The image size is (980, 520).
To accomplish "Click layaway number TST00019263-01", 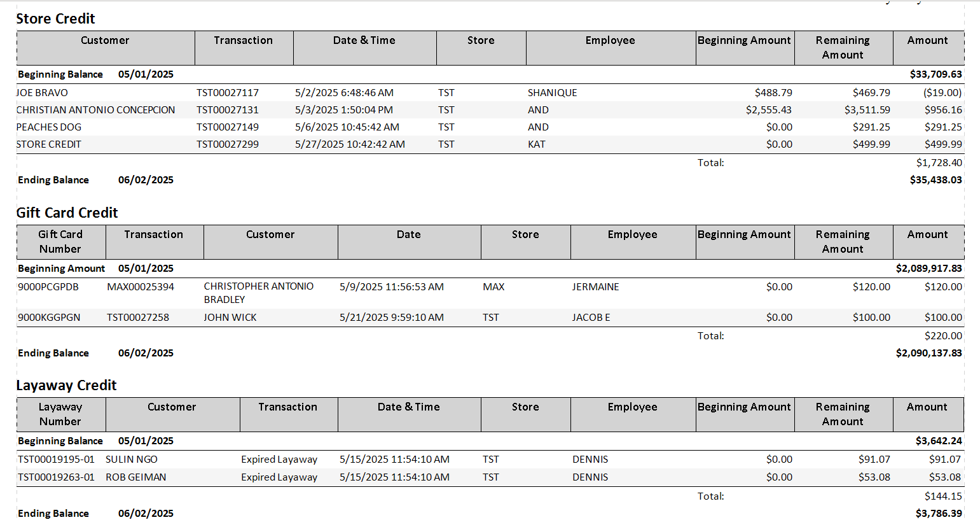I will pyautogui.click(x=56, y=477).
